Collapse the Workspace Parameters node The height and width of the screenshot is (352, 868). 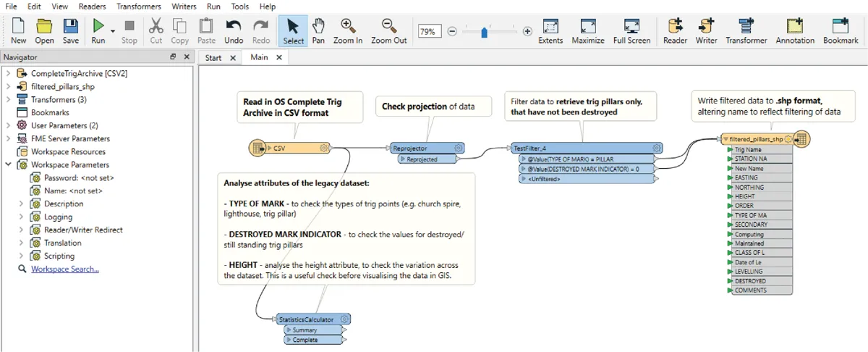[9, 164]
